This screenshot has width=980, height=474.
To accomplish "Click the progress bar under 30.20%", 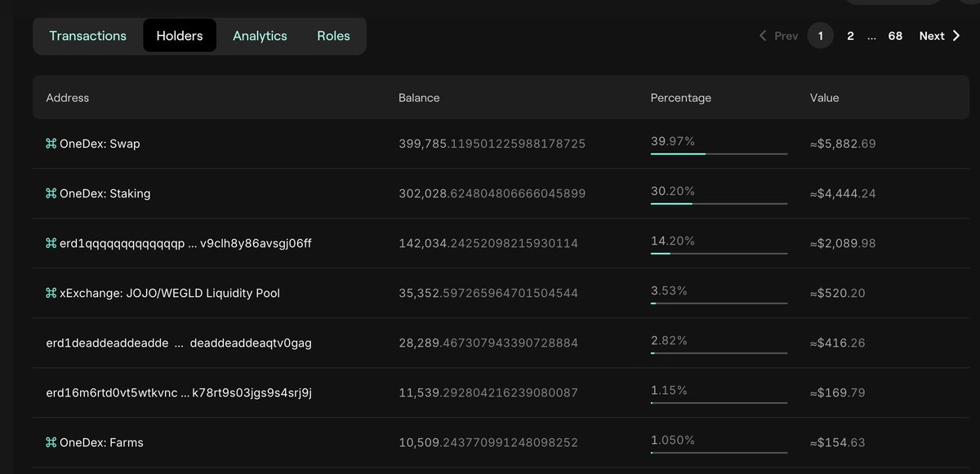I will [719, 203].
